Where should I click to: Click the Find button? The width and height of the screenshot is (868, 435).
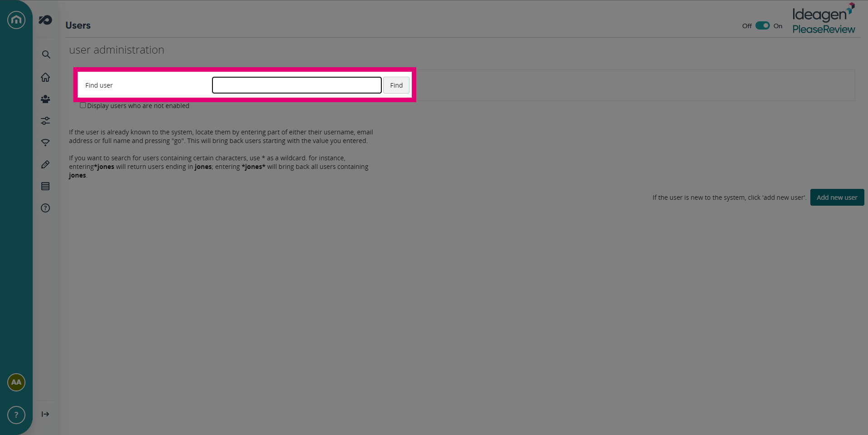(396, 85)
